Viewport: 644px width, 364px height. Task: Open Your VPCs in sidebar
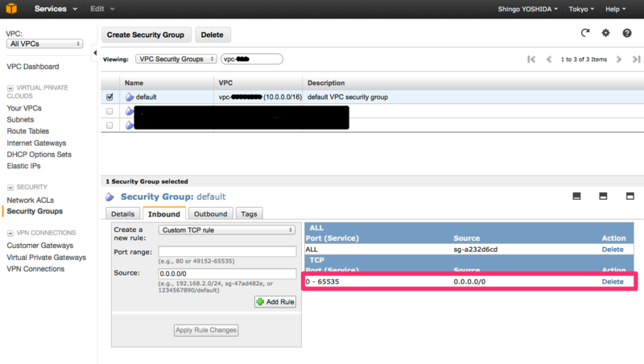pos(24,108)
